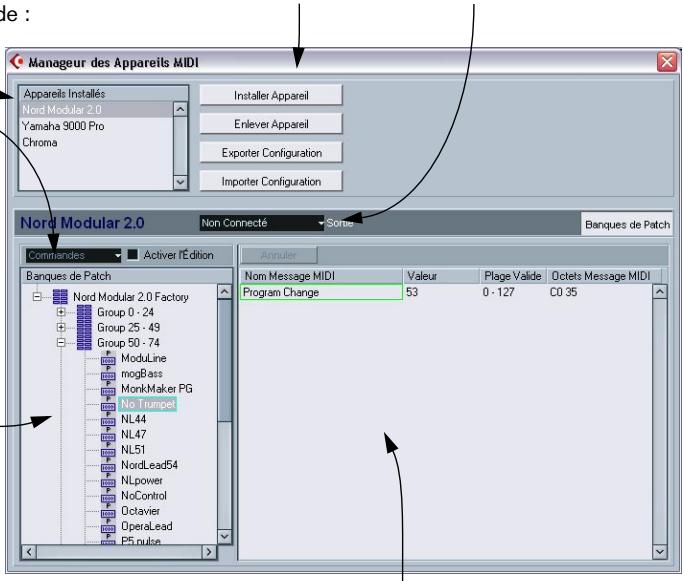Click the NL44 patch icon
The height and width of the screenshot is (581, 684).
tap(108, 420)
